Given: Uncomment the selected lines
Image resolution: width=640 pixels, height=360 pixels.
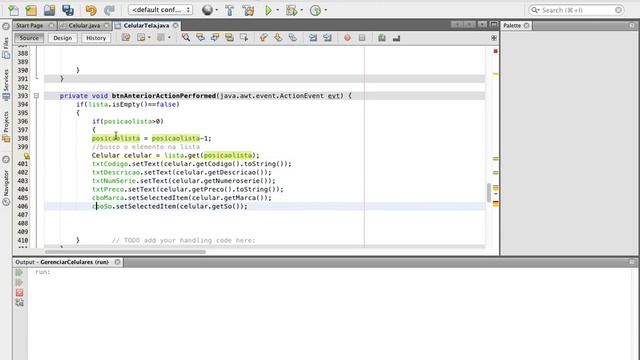Looking at the screenshot, I should click(x=396, y=38).
